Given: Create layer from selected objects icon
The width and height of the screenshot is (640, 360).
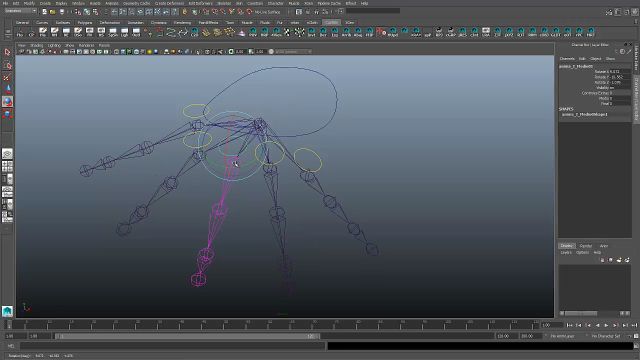Looking at the screenshot, I should pyautogui.click(x=627, y=260).
